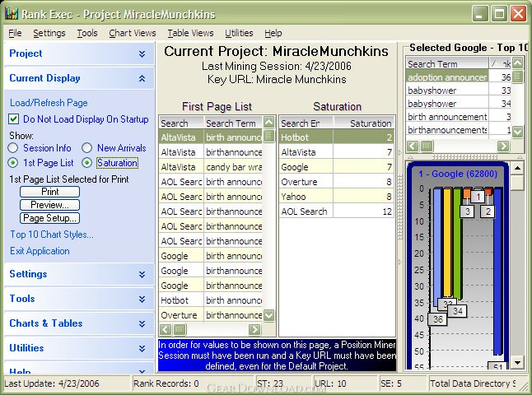This screenshot has width=532, height=395.
Task: Click right arrow under First Page List
Action: click(x=254, y=329)
